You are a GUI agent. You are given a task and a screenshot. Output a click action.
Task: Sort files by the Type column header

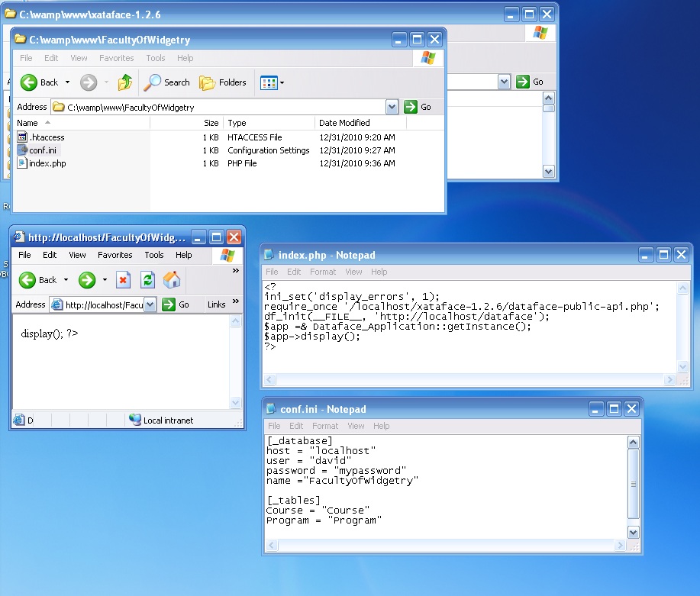tap(269, 123)
